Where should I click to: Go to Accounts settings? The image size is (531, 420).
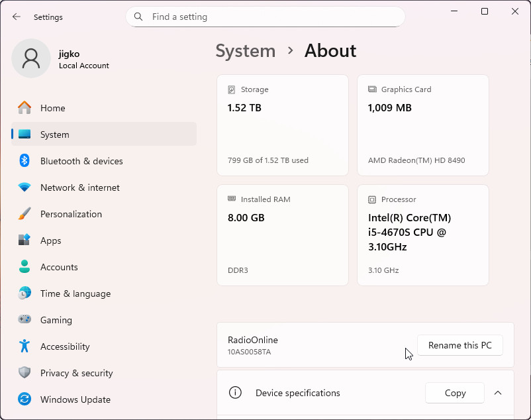click(x=59, y=267)
